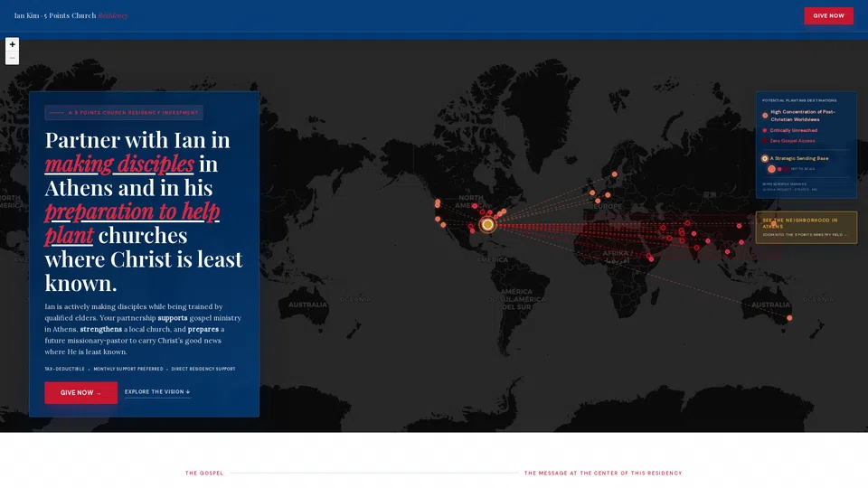This screenshot has width=868, height=488.
Task: Click the 'Critically Unreached' legend text
Action: click(x=793, y=130)
